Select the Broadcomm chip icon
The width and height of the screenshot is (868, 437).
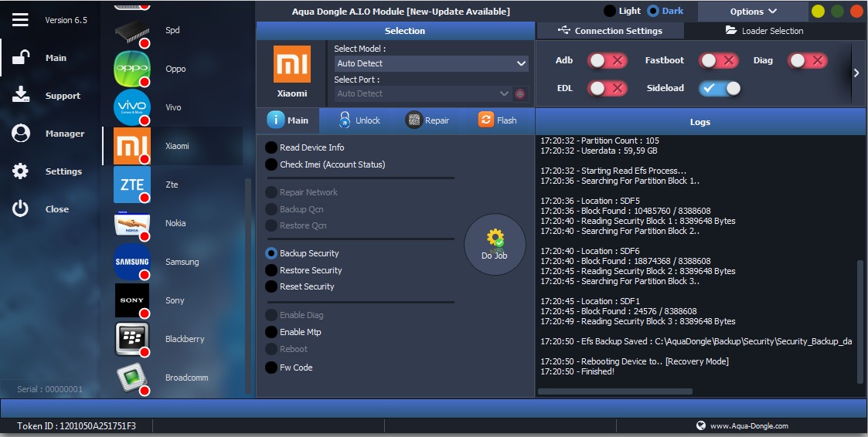(132, 378)
